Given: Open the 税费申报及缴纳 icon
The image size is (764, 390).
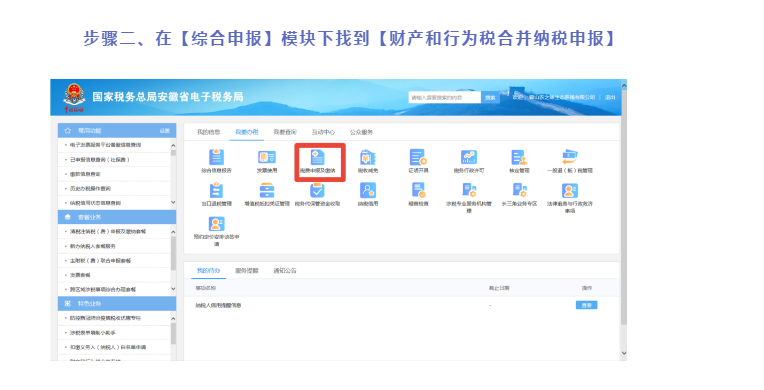Looking at the screenshot, I should (318, 157).
